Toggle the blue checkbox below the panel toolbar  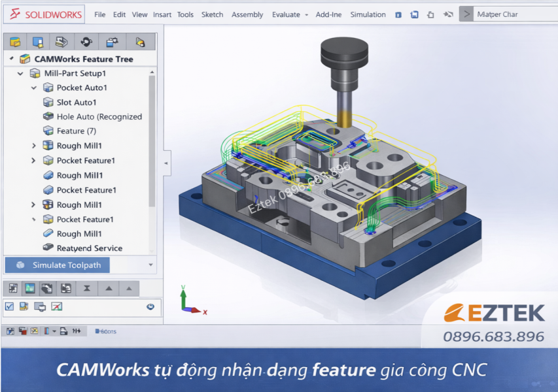pos(9,306)
